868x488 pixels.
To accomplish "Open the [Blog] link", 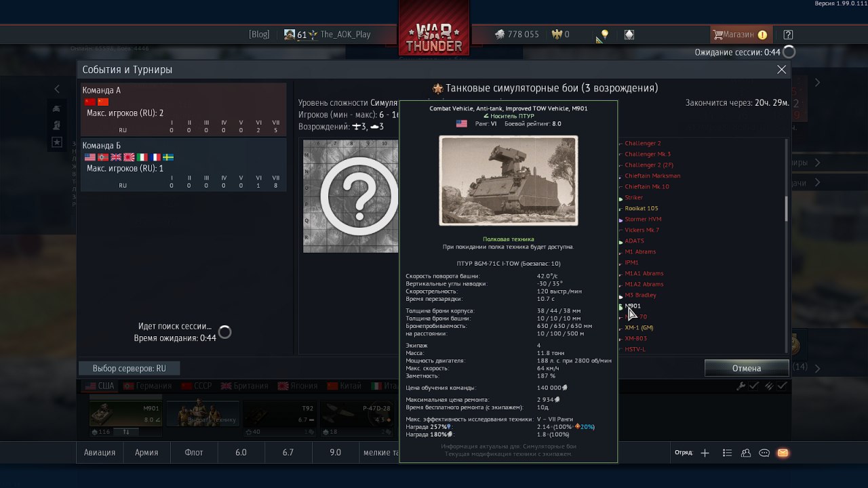I will [x=259, y=35].
